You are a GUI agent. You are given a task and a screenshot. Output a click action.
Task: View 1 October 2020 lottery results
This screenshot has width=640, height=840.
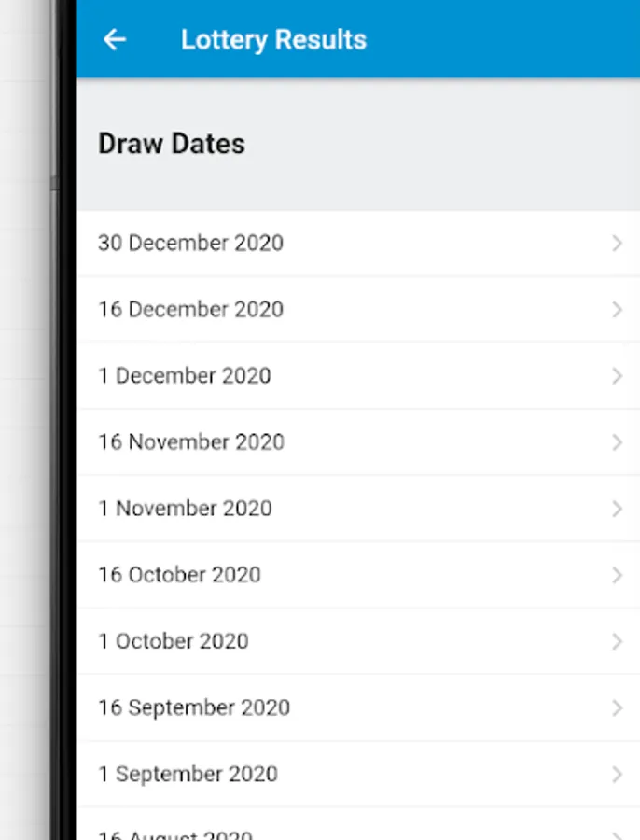[x=174, y=641]
